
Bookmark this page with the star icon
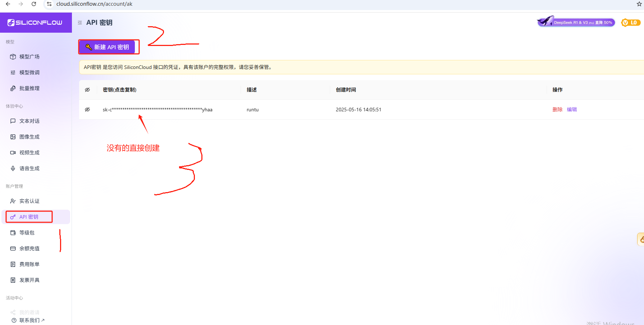click(639, 4)
